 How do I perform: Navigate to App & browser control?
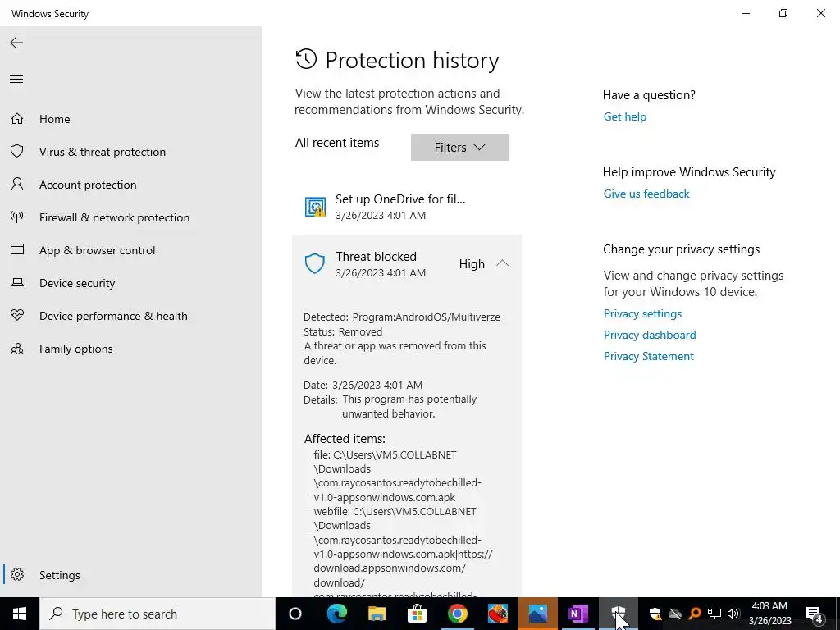pos(97,250)
